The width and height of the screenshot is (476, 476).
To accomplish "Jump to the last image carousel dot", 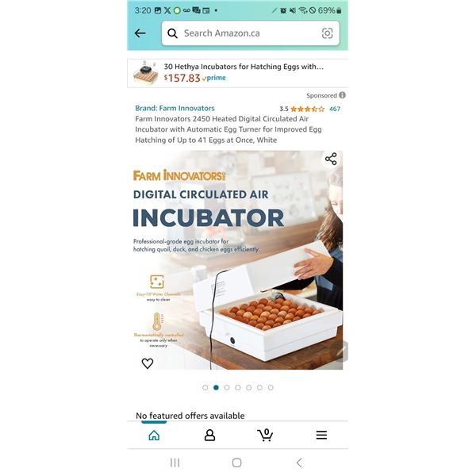I will tap(271, 387).
